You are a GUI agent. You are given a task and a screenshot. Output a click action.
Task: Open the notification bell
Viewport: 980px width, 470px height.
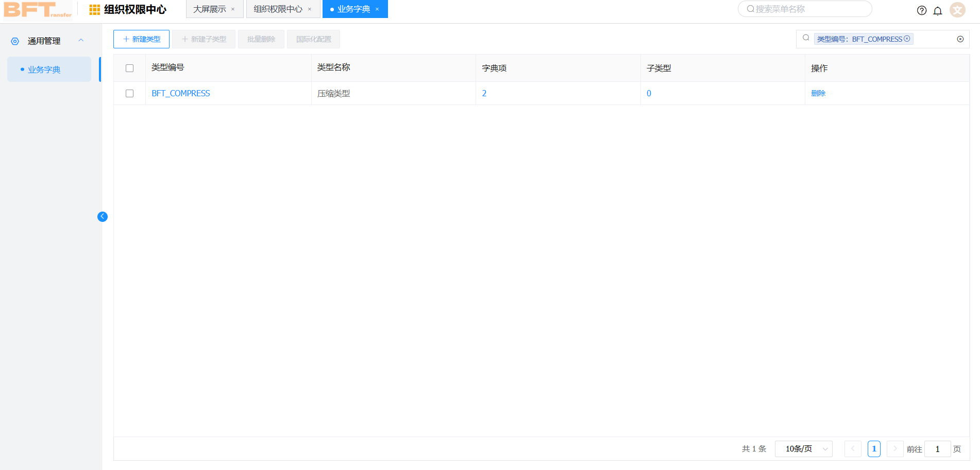(x=938, y=10)
